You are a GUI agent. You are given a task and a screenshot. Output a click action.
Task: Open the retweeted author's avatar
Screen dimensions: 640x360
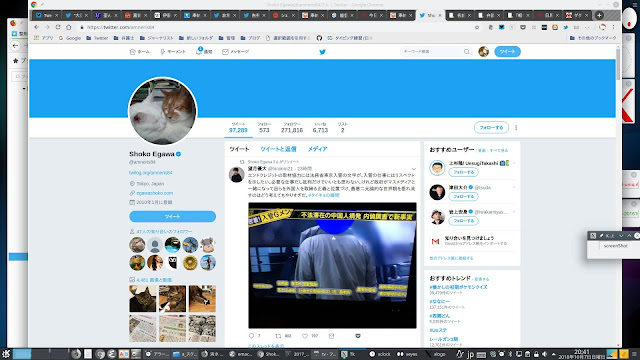(236, 175)
